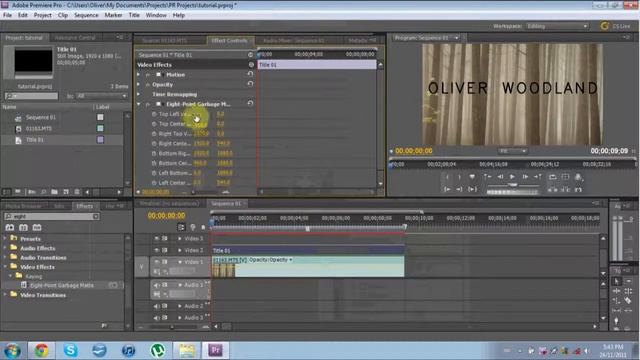Expand the Presets folder in Effects

5,238
